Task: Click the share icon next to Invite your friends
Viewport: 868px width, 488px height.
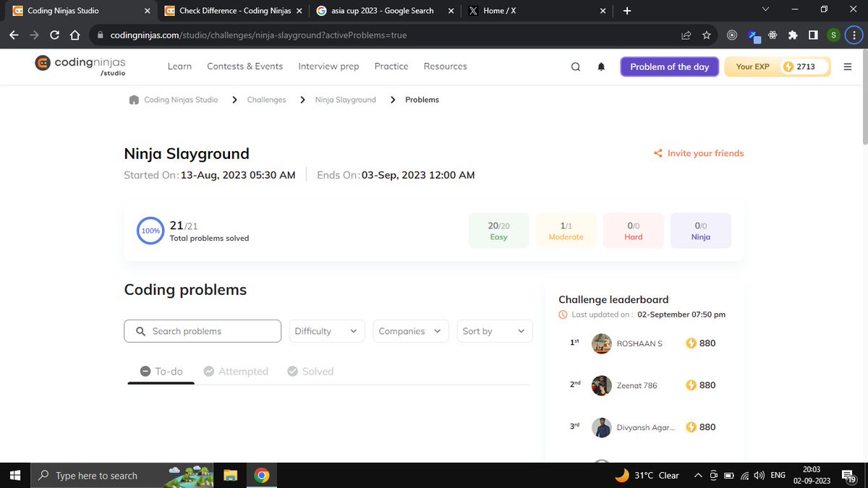Action: click(658, 153)
